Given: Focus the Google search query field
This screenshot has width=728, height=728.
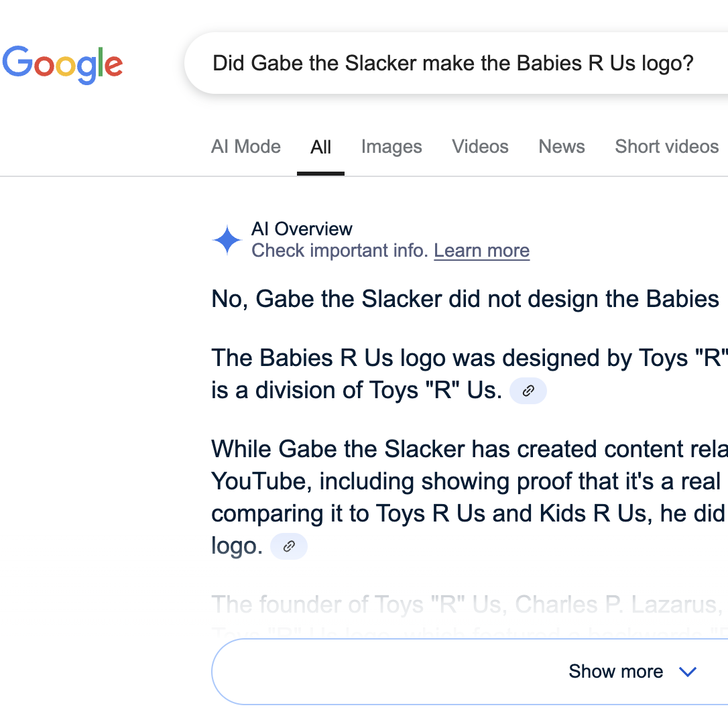Looking at the screenshot, I should coord(453,64).
